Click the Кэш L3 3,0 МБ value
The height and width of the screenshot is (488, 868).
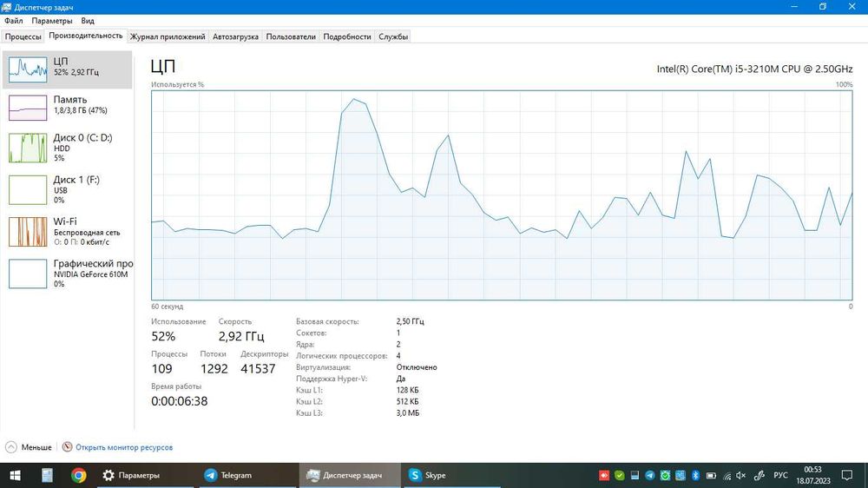(408, 413)
